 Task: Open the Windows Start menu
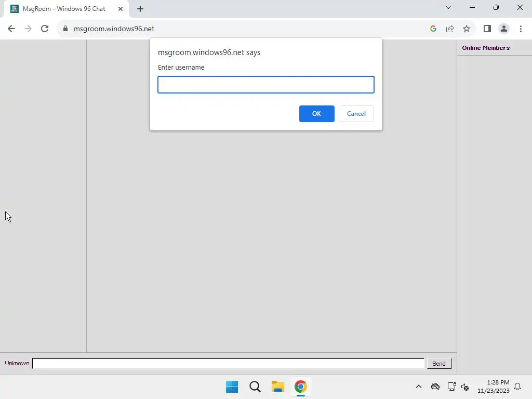232,387
